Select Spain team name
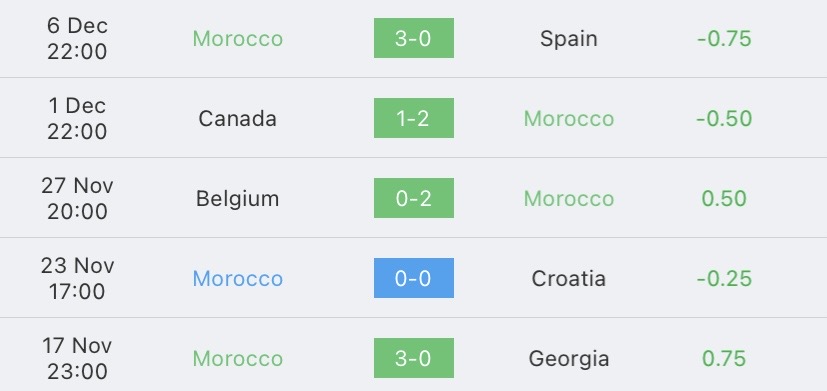The image size is (827, 391). point(569,39)
